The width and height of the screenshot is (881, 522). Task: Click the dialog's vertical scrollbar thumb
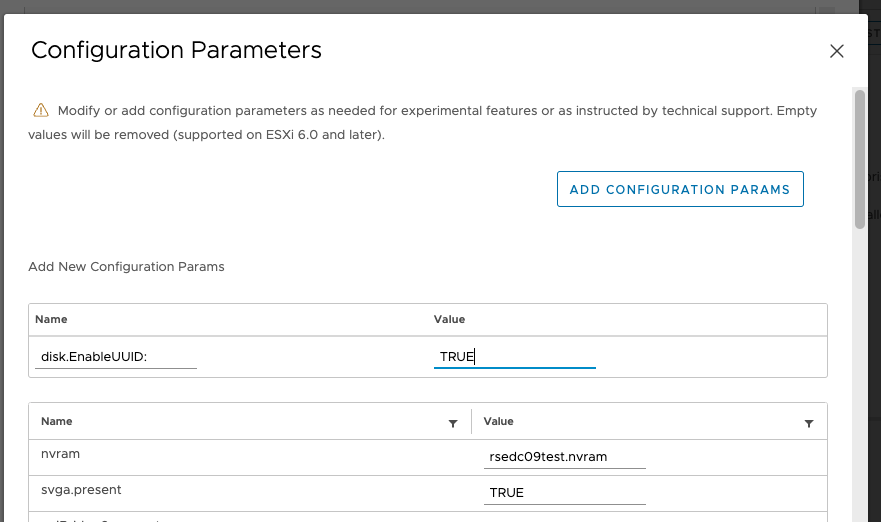coord(859,158)
